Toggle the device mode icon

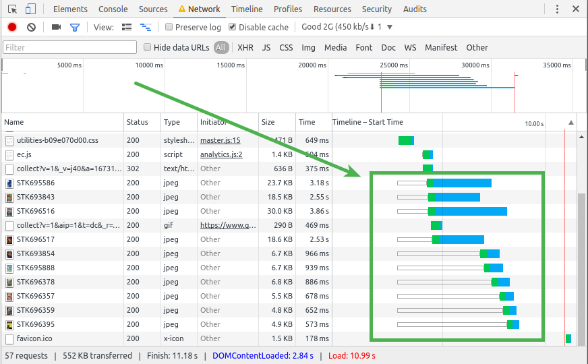tap(30, 9)
